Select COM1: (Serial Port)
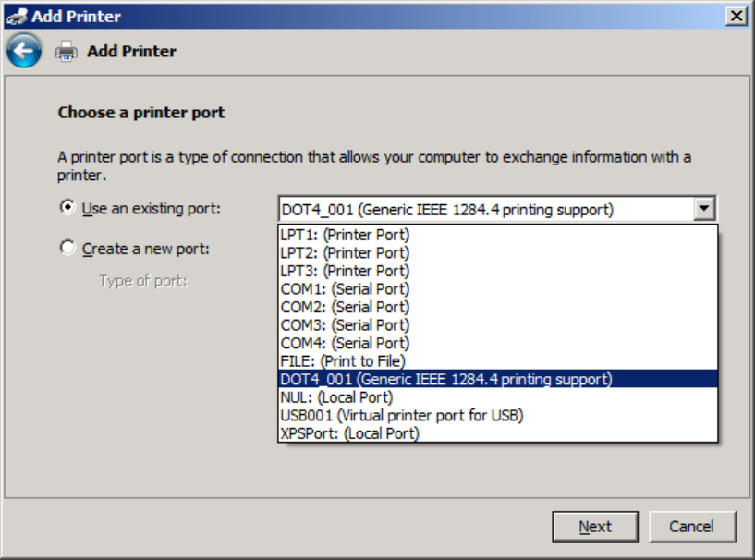The height and width of the screenshot is (560, 755). click(345, 289)
